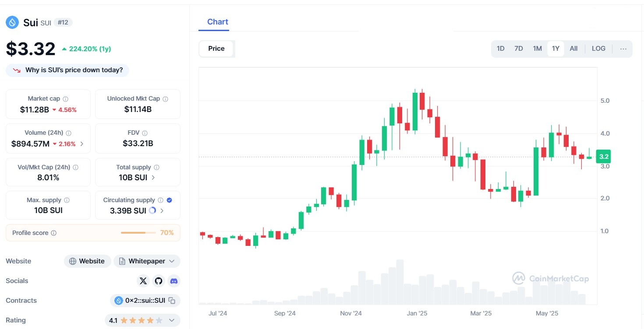This screenshot has height=329, width=644.
Task: Open the GitHub social icon
Action: tap(159, 281)
